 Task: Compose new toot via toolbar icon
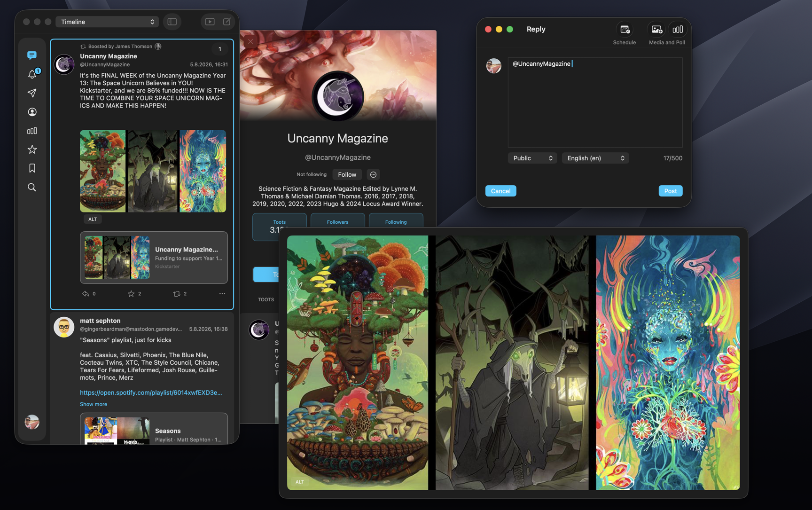tap(227, 22)
